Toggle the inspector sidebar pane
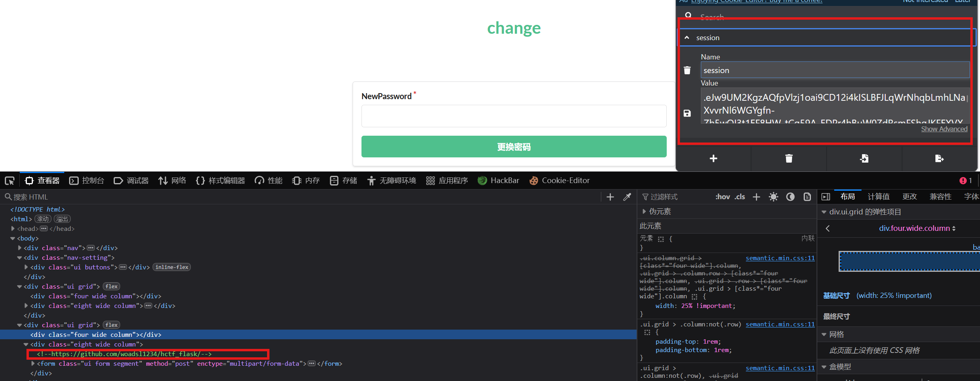Screen dimensions: 980x381 point(826,197)
